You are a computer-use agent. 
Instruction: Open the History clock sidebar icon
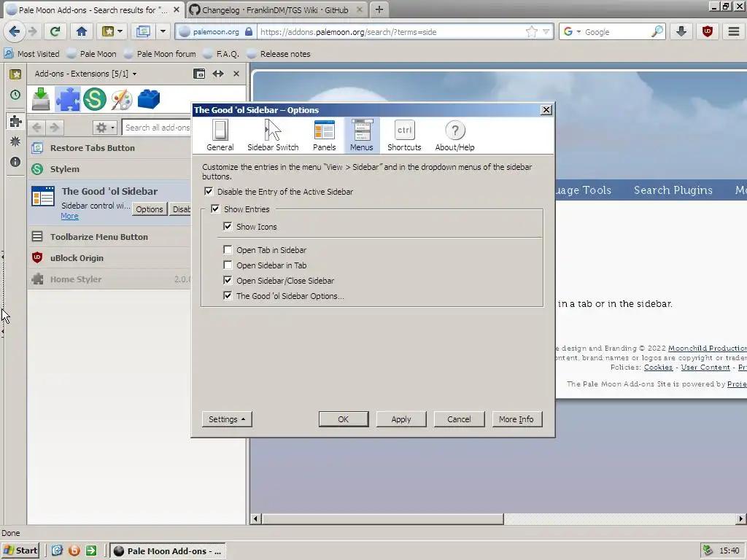click(x=15, y=95)
